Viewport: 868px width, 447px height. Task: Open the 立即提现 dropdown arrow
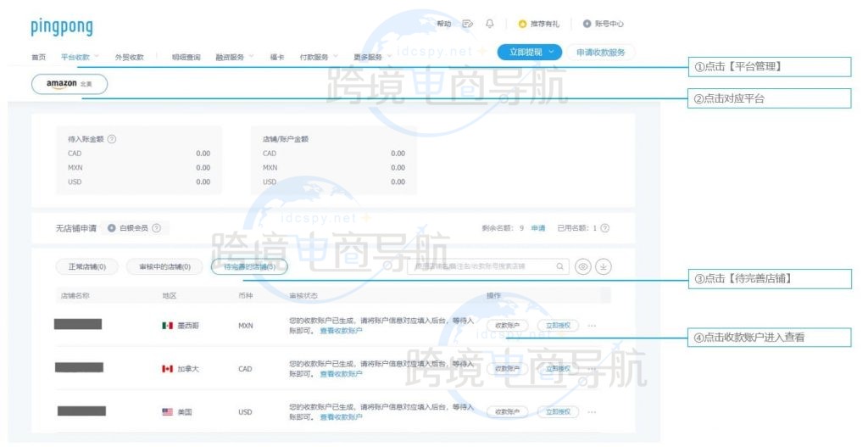tap(551, 52)
